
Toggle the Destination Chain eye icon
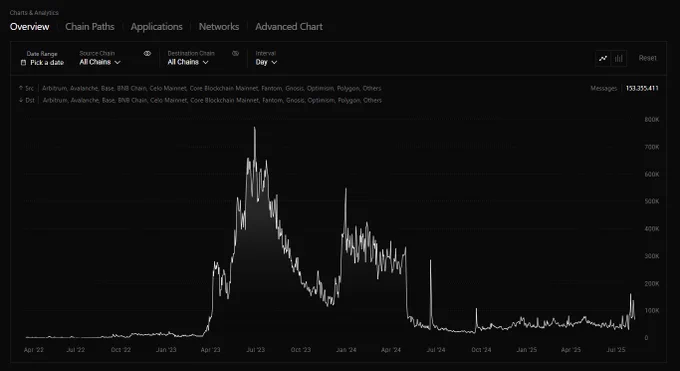235,53
